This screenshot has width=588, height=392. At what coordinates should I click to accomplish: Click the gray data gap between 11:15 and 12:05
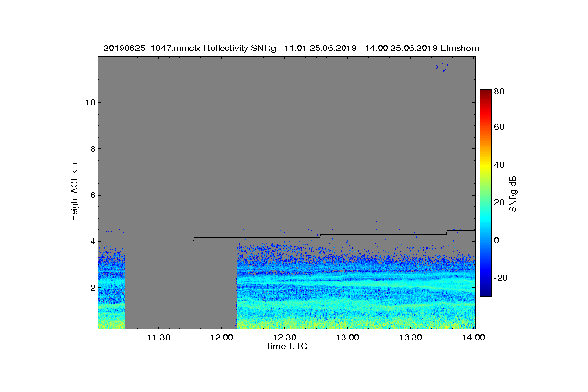pos(181,285)
